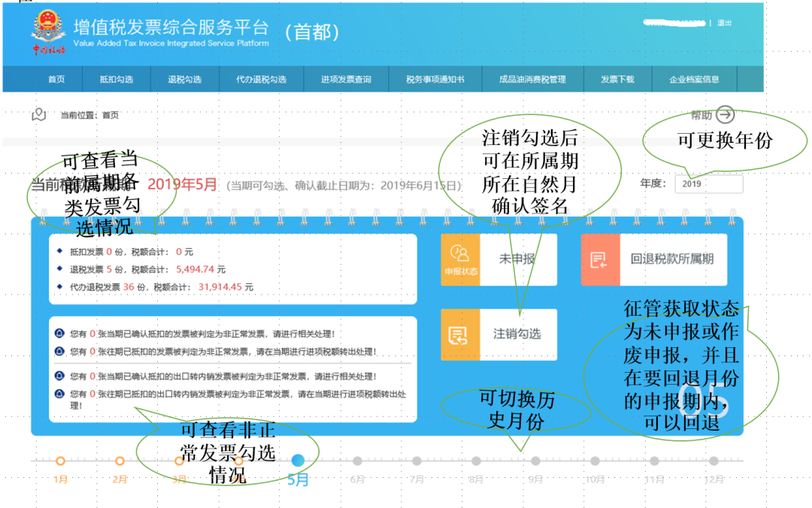The image size is (812, 508).
Task: Select 9月 on the month timeline
Action: coord(535,461)
